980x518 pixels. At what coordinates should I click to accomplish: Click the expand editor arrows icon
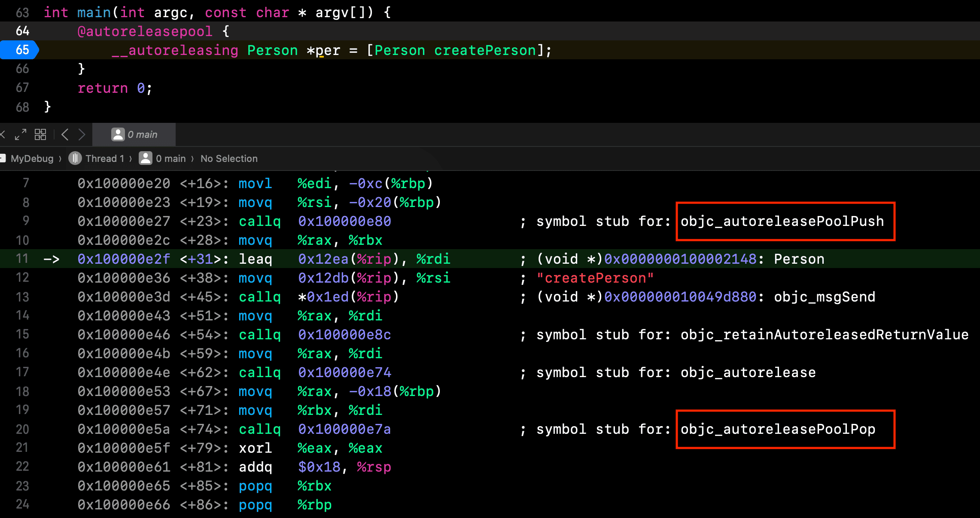click(20, 135)
